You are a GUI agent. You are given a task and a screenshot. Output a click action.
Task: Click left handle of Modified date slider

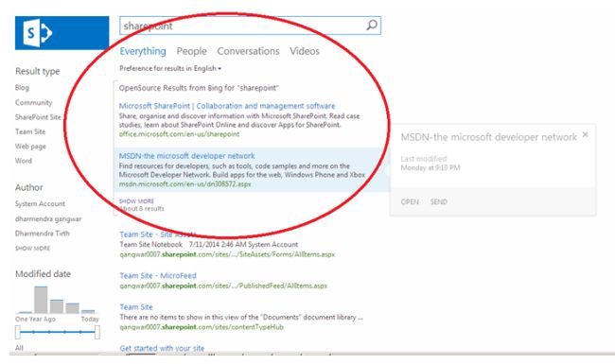[18, 332]
